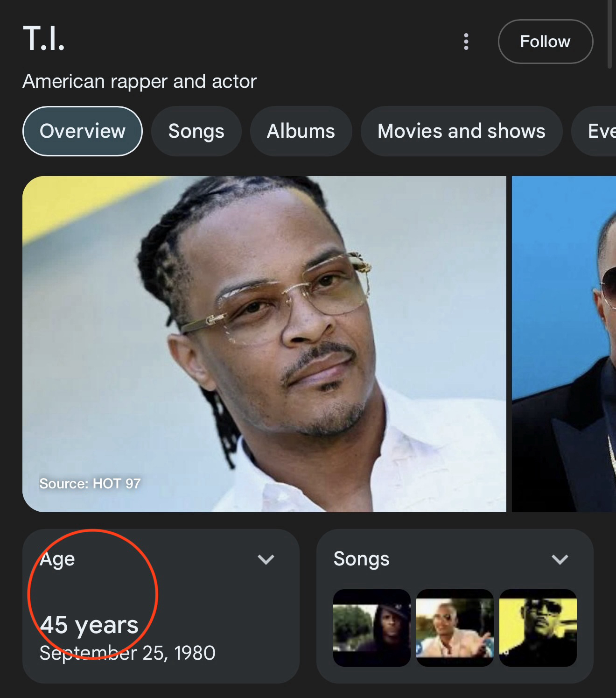Click the 45 years age text
Screen dimensions: 616x698
pyautogui.click(x=89, y=625)
